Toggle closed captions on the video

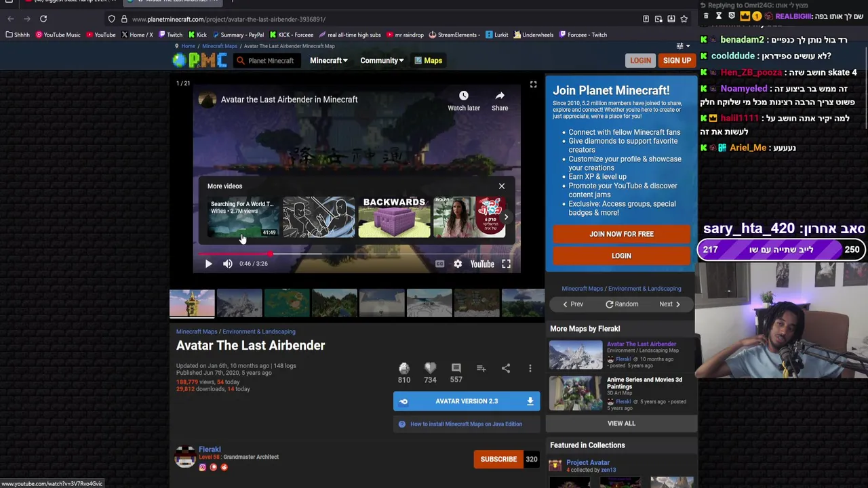coord(439,264)
